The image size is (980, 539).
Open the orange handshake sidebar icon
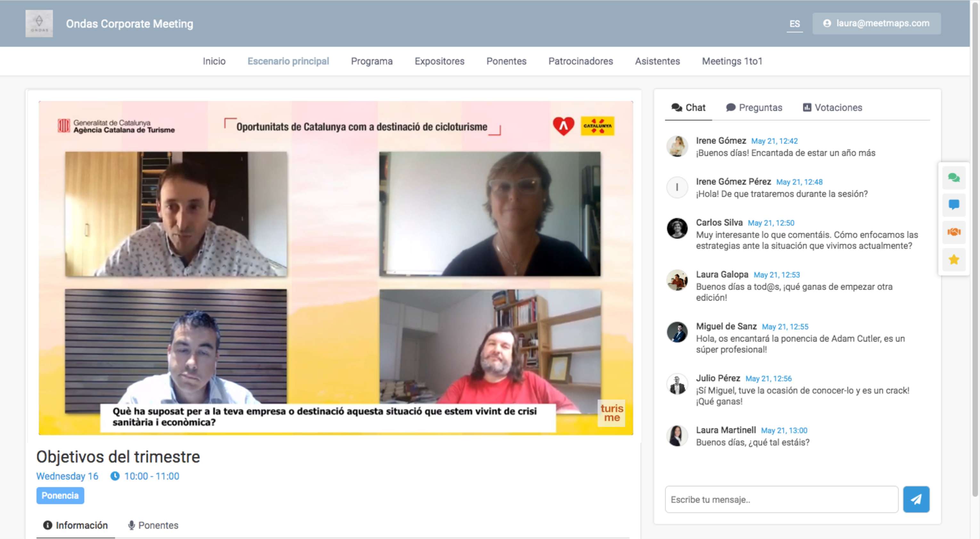[x=954, y=232]
